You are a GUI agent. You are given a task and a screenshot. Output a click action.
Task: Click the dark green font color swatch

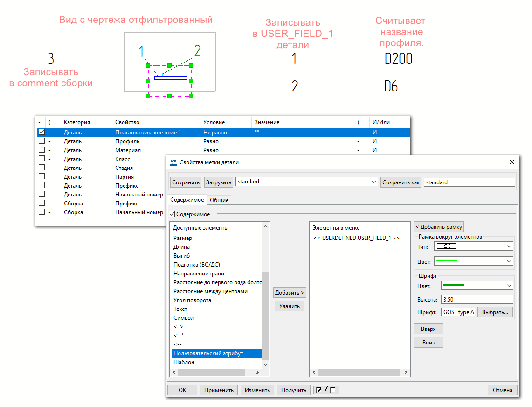454,285
